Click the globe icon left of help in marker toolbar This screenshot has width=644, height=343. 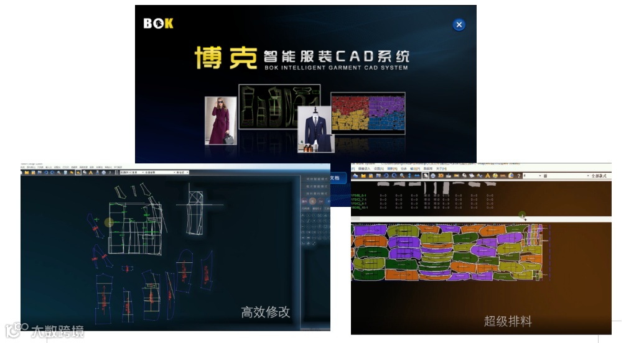coord(511,176)
